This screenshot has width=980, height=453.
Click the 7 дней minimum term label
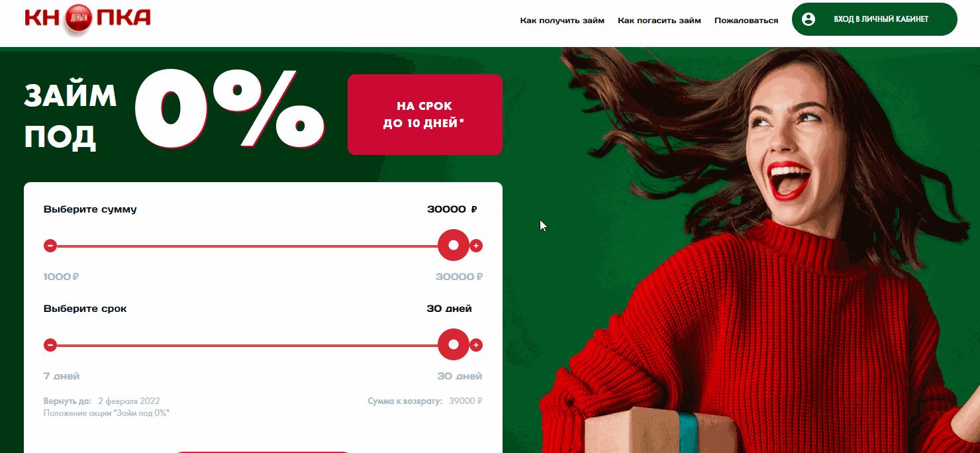point(62,376)
